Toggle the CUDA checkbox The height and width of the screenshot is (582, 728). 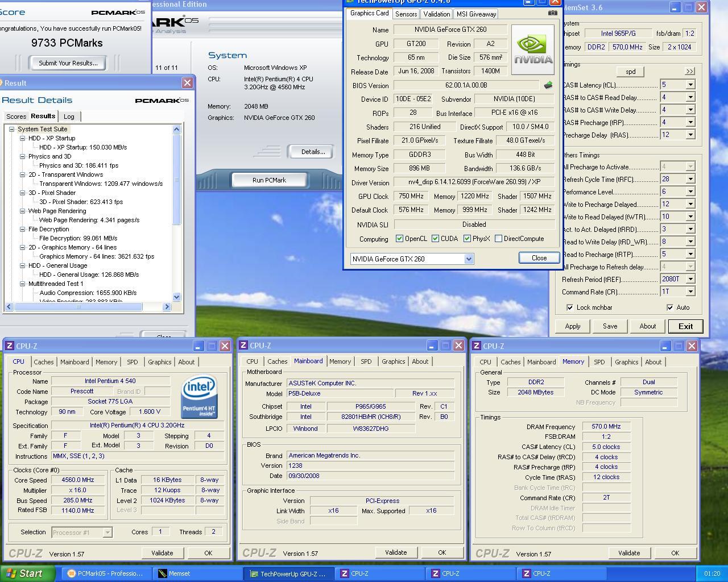click(435, 239)
